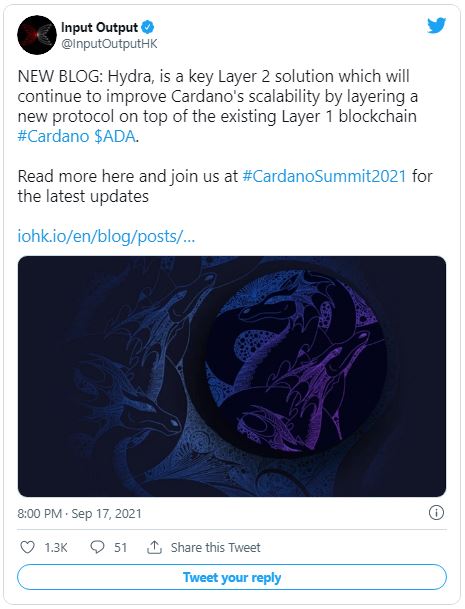Screen dimensions: 465x609
Task: Click the blue verified badge icon
Action: click(148, 27)
